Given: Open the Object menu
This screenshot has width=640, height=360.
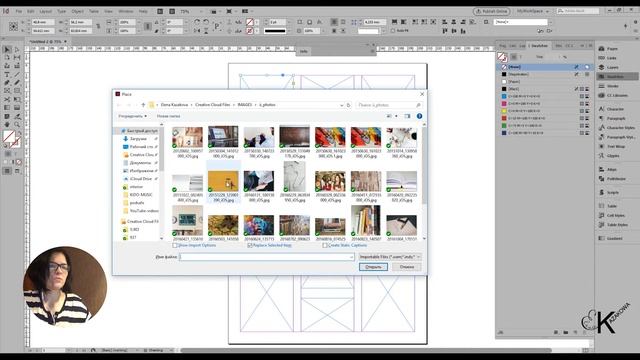Looking at the screenshot, I should [x=77, y=11].
